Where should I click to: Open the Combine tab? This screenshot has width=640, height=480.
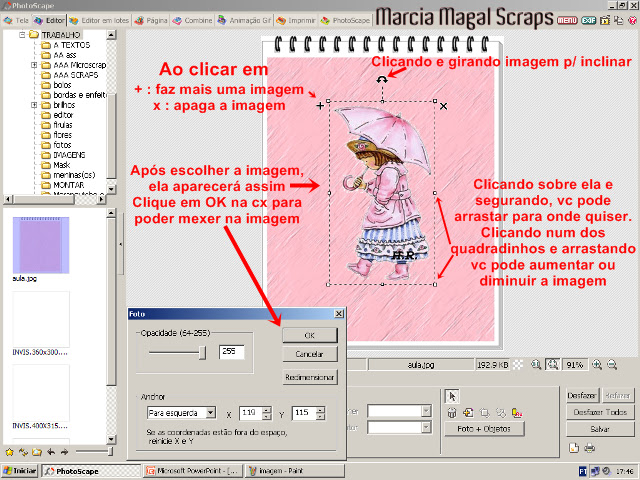192,20
